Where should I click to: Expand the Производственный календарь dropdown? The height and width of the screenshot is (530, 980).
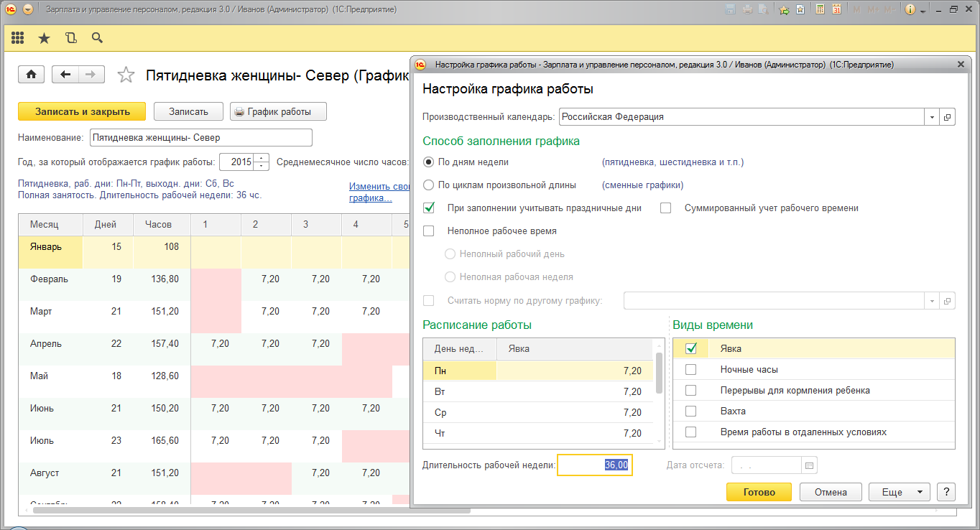932,117
